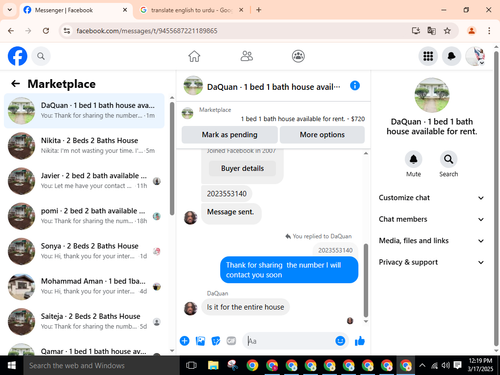Go back from Marketplace chats list

16,84
